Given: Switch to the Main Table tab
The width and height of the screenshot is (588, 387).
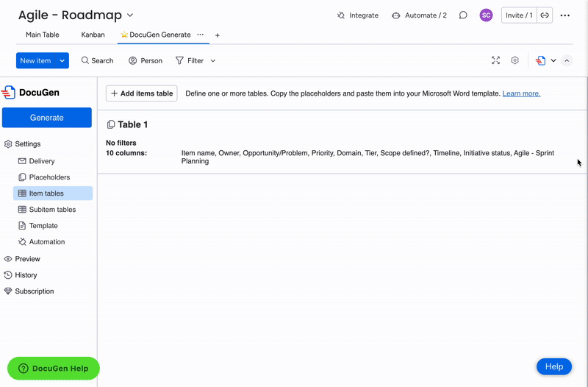Looking at the screenshot, I should click(43, 35).
